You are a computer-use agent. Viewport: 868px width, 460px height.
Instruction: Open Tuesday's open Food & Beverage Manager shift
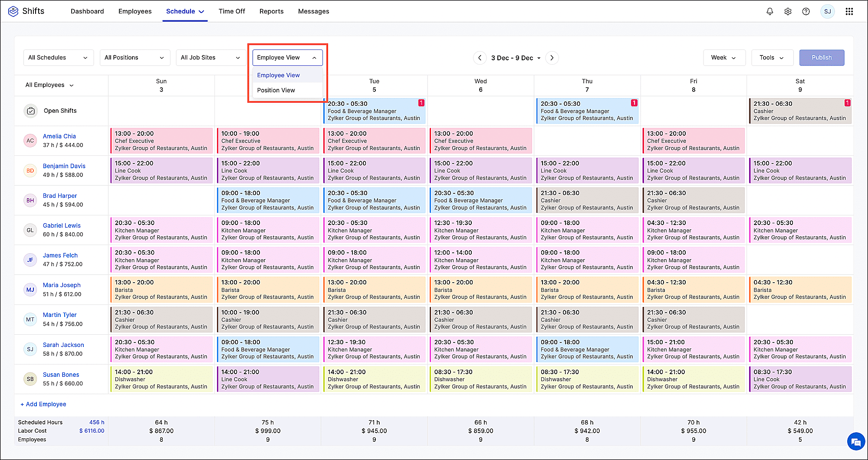(375, 111)
